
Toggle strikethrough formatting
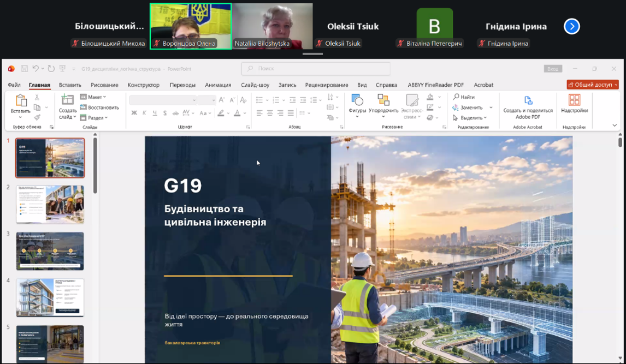pos(175,113)
